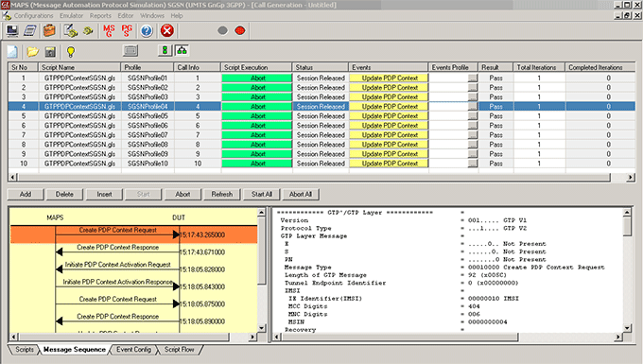Screen dimensions: 643x364
Task: Click the message sequence vertical scrollbar down arrow
Action: click(262, 328)
